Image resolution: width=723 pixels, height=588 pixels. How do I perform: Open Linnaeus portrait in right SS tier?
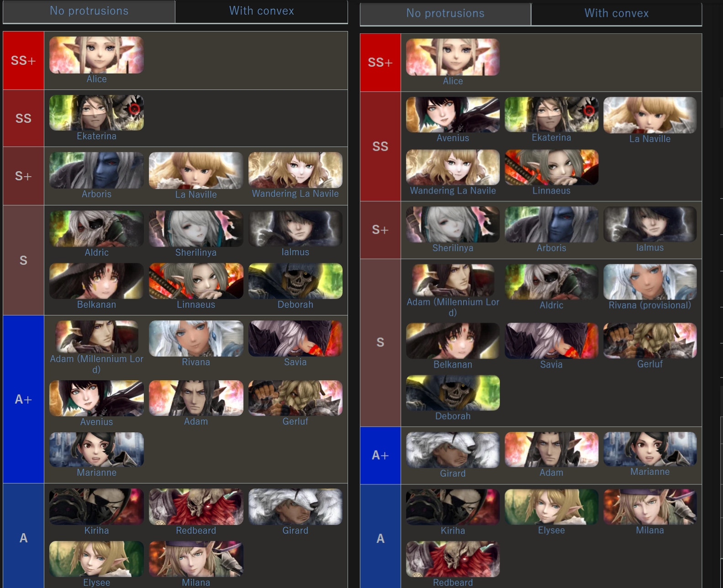pyautogui.click(x=551, y=167)
